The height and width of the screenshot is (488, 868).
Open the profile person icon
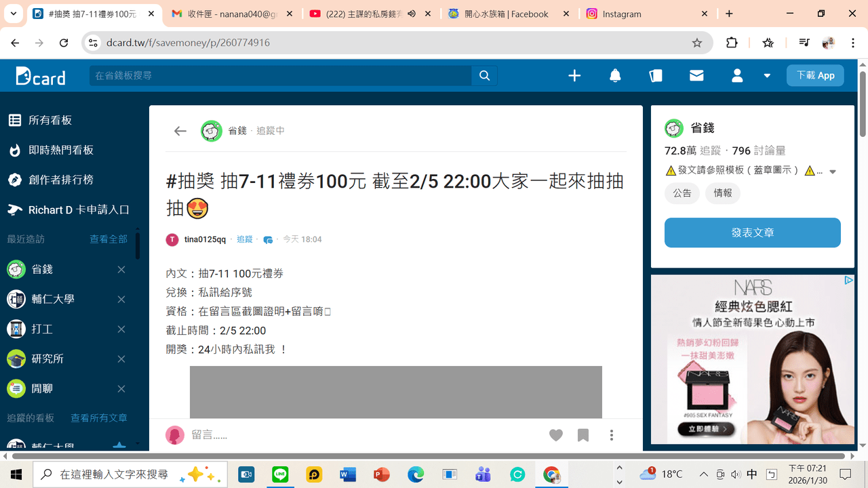click(737, 76)
